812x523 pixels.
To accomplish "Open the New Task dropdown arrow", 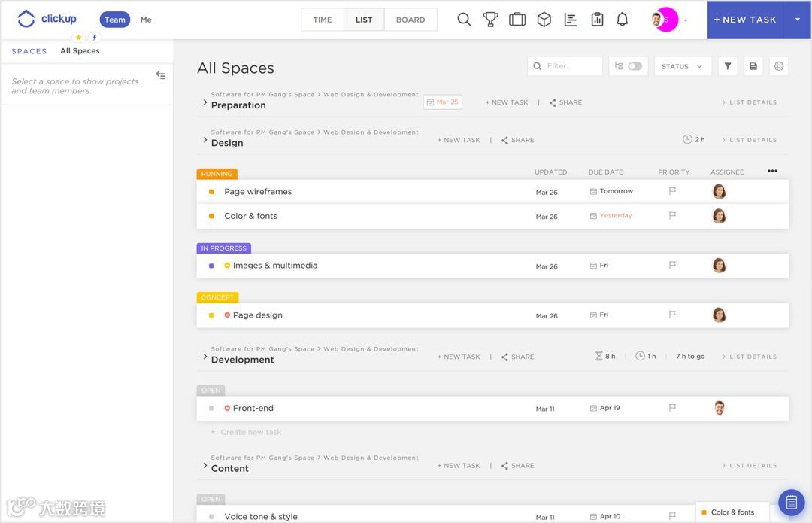I will (798, 20).
